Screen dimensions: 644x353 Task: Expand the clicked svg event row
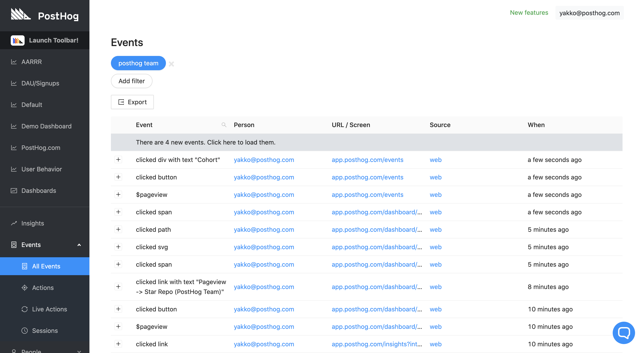pos(118,247)
